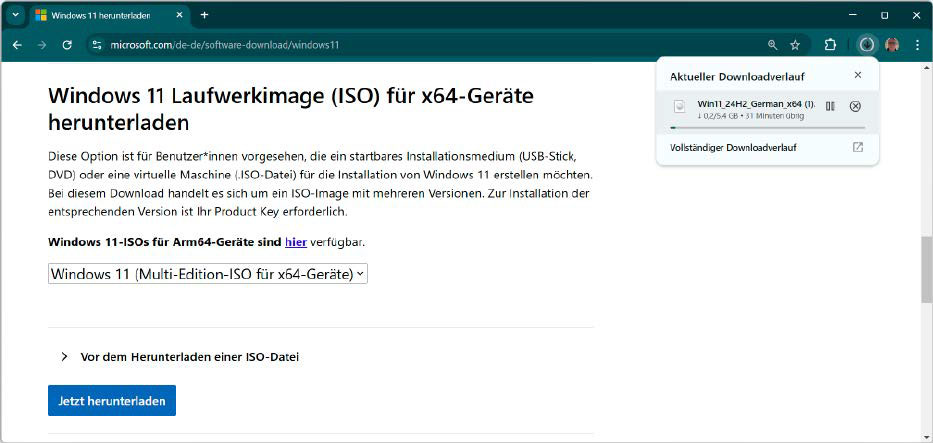
Task: Open a new tab with plus button
Action: pyautogui.click(x=204, y=15)
